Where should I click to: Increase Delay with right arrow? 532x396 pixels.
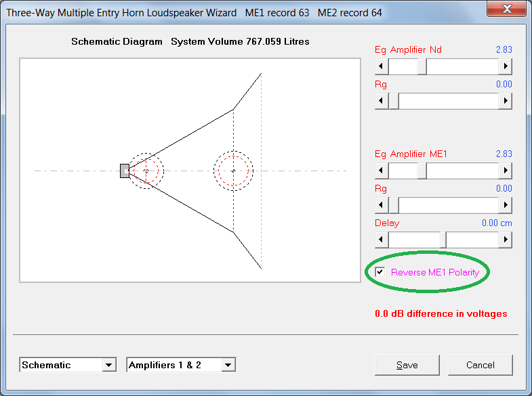(505, 240)
